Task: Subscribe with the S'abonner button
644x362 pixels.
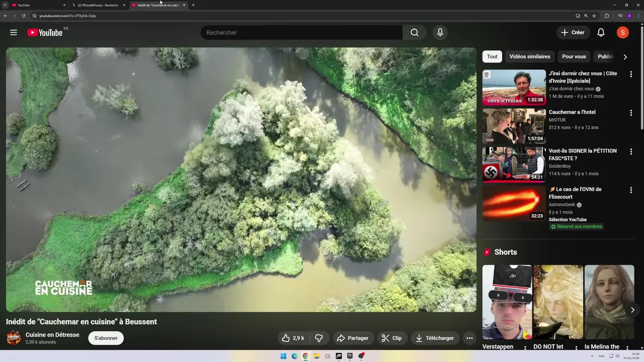Action: [106, 338]
